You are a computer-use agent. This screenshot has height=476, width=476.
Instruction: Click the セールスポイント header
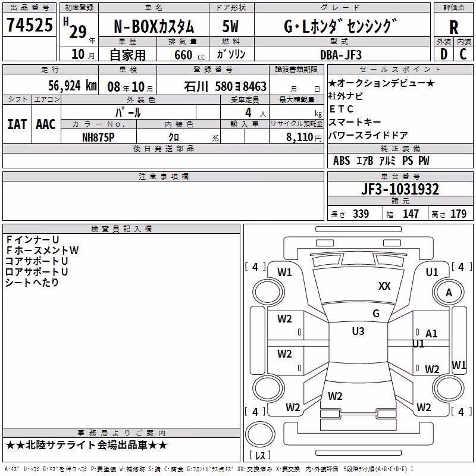tap(400, 69)
